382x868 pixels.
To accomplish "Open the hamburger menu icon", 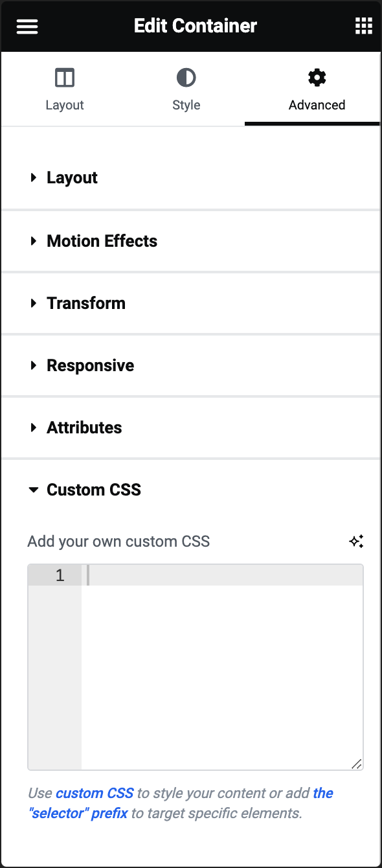I will [27, 27].
